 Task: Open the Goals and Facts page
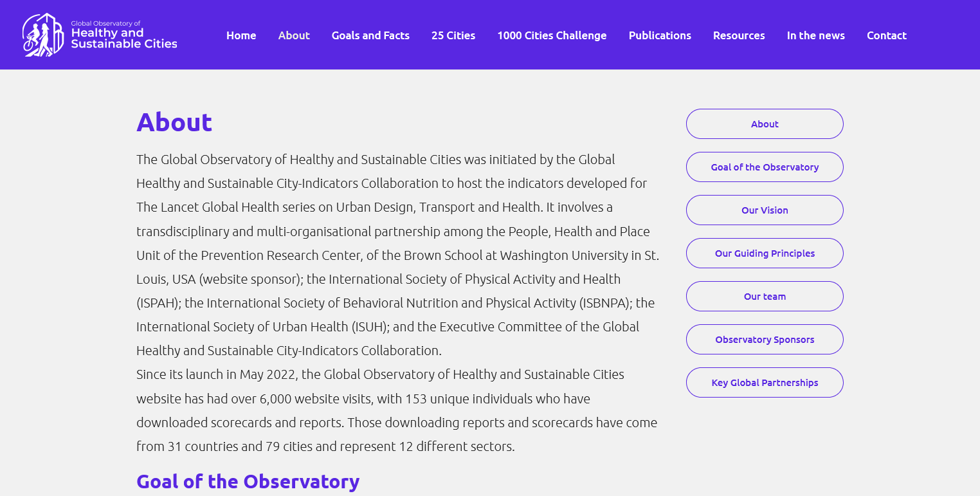pos(370,35)
